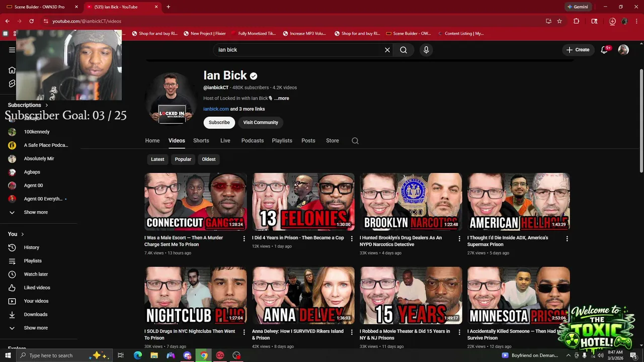Close the Ian Bick YouTube tab
Screen dimensions: 644x362
[156, 7]
